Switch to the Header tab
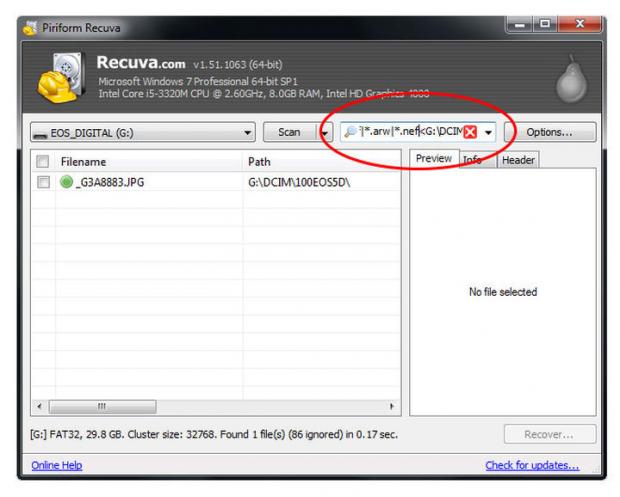This screenshot has width=620, height=497. [x=517, y=160]
